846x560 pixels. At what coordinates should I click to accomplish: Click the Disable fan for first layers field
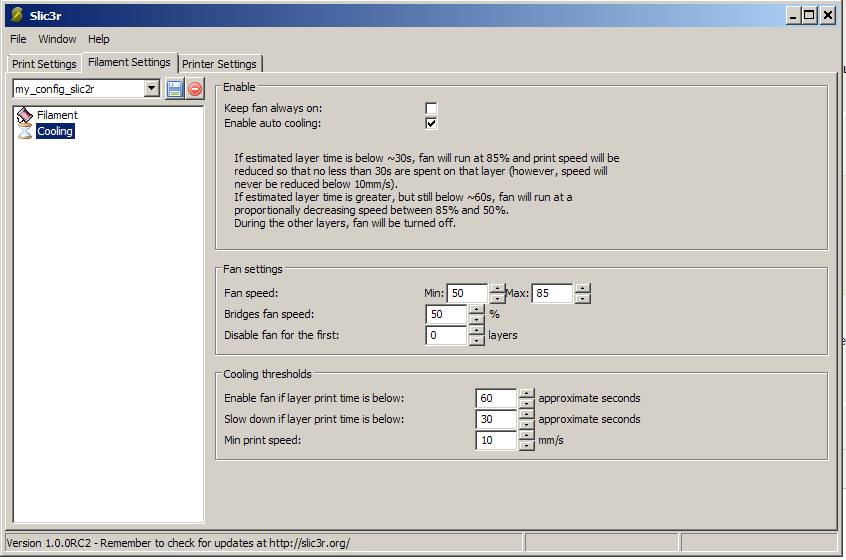coord(446,335)
